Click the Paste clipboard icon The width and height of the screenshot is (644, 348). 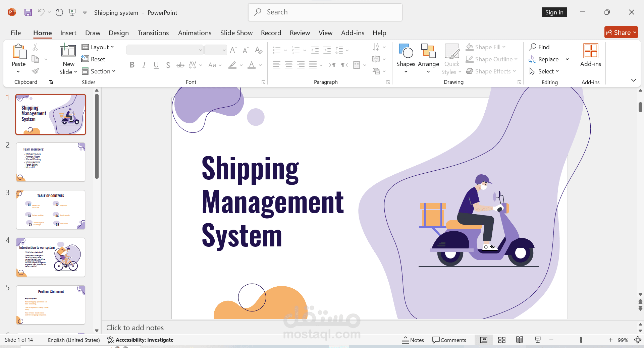coord(19,52)
